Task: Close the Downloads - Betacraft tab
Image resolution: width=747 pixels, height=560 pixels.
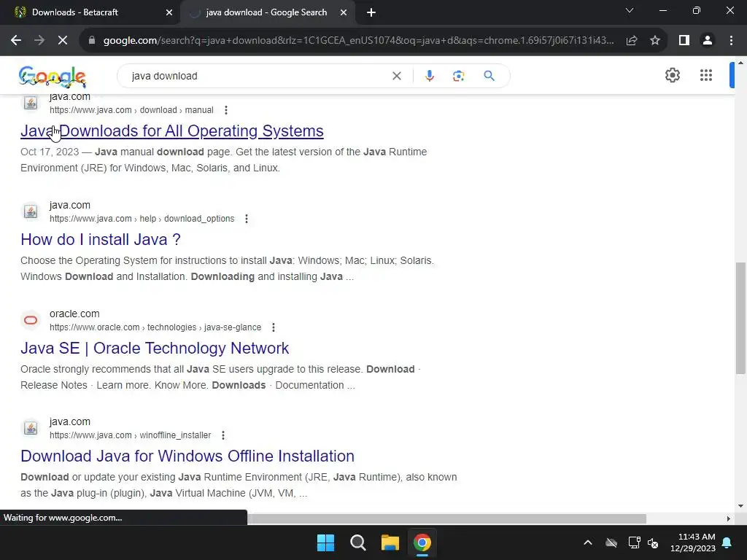Action: (x=169, y=12)
